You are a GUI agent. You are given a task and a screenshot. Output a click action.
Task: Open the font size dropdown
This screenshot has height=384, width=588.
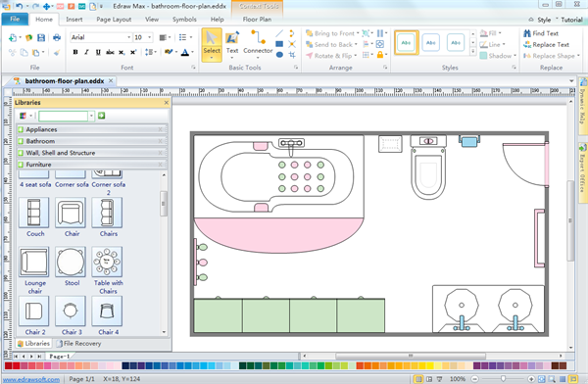149,37
